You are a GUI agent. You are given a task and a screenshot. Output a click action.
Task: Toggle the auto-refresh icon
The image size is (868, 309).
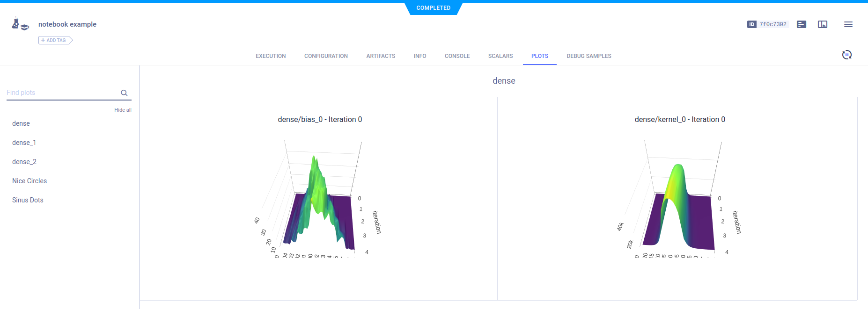(x=846, y=55)
